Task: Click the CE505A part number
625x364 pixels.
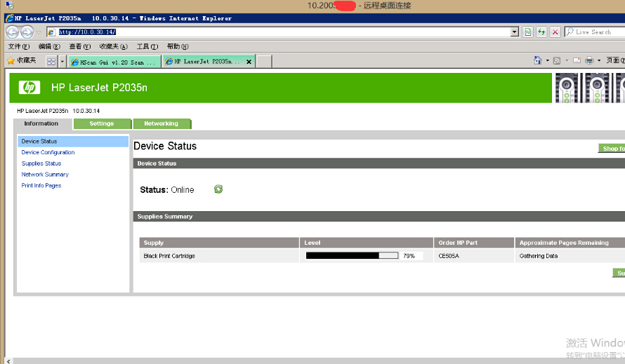Action: click(x=449, y=256)
